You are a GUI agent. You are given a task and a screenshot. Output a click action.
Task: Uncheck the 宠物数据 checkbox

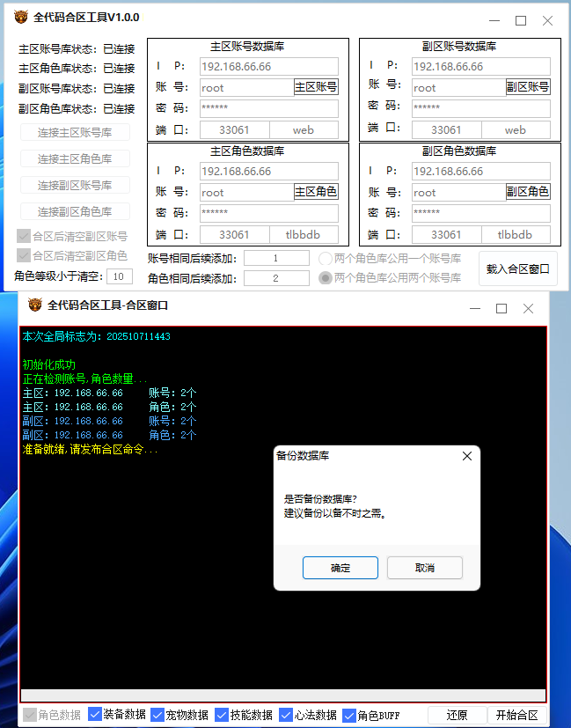click(x=158, y=715)
